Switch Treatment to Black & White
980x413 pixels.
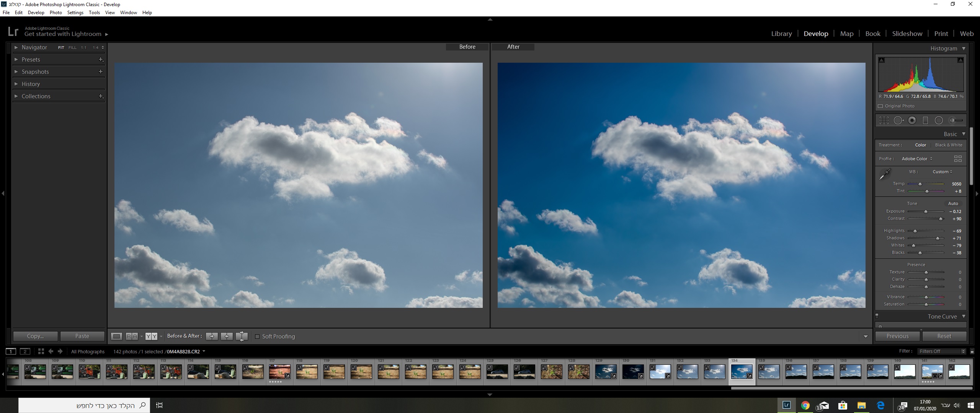pyautogui.click(x=948, y=145)
